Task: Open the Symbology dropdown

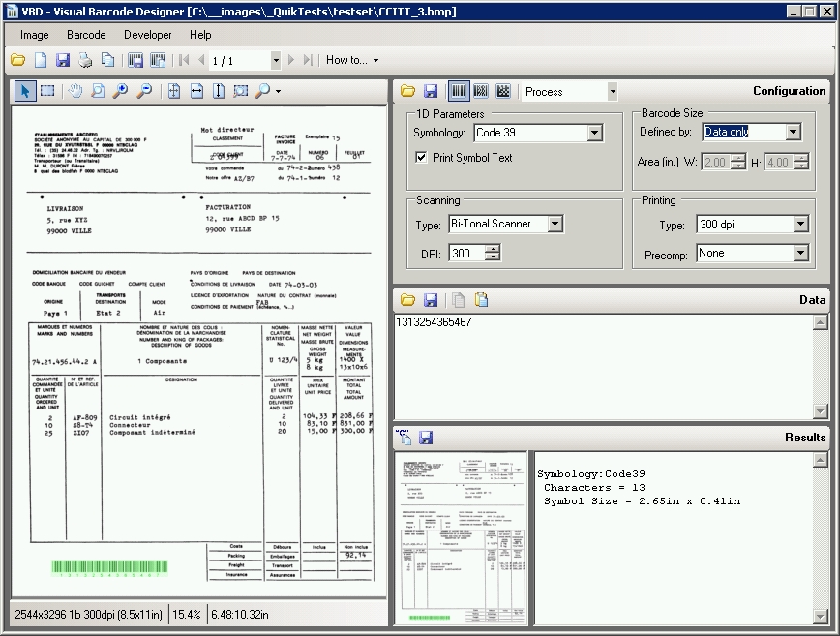Action: (x=594, y=133)
